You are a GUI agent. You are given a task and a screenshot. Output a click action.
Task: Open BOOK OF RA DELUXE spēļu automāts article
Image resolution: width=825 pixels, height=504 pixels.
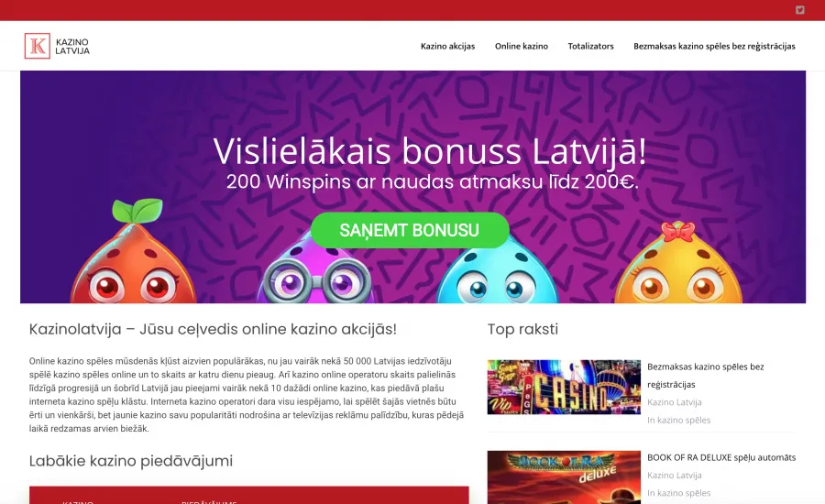pyautogui.click(x=721, y=457)
